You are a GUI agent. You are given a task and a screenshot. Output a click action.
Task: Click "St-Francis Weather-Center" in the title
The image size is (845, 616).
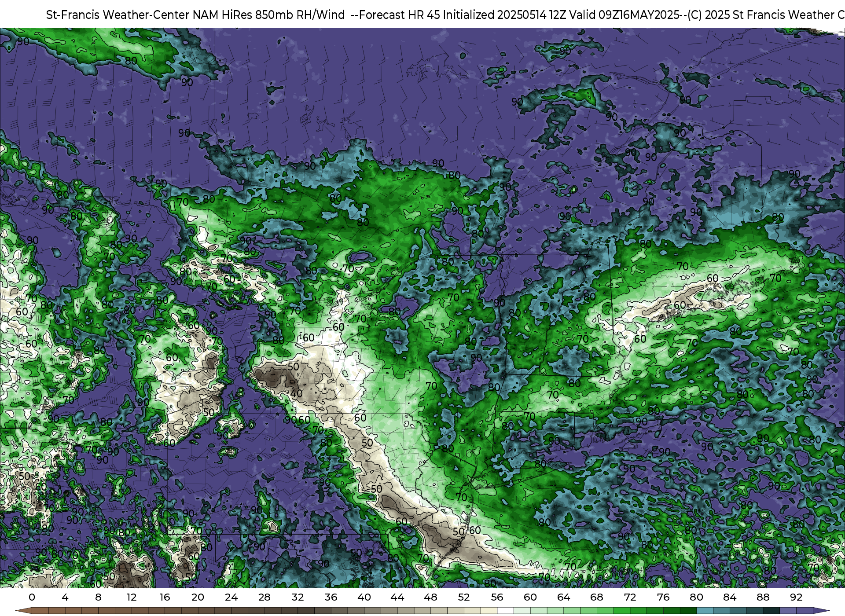pyautogui.click(x=118, y=15)
